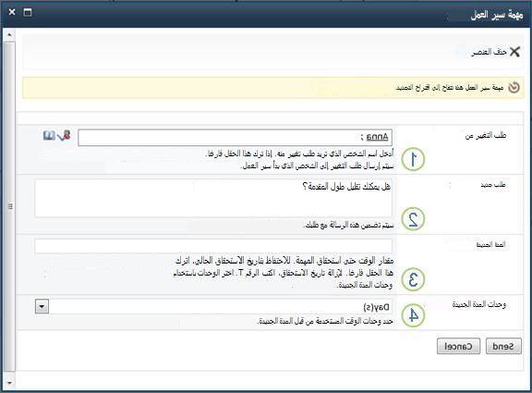532x393 pixels.
Task: Click the scrollbar down arrow
Action: click(10, 383)
